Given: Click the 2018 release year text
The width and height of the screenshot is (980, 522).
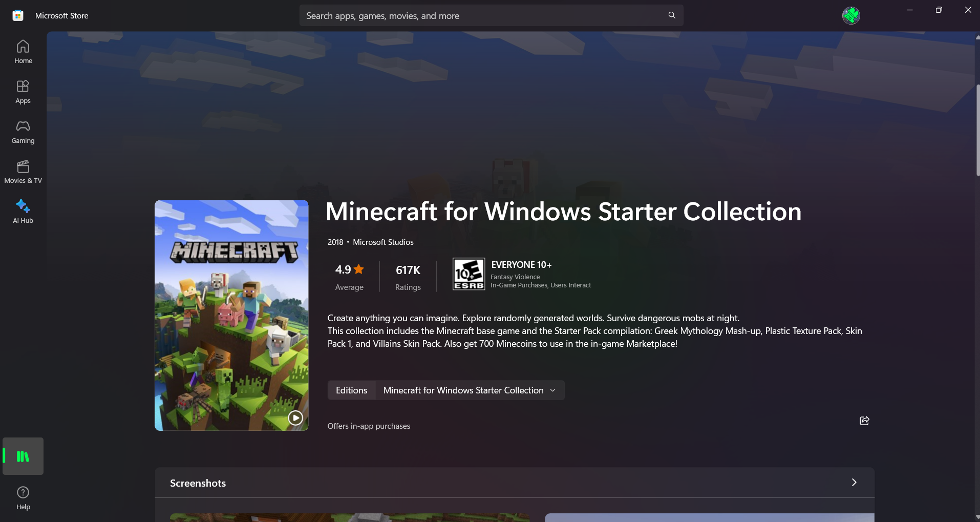Looking at the screenshot, I should tap(335, 242).
